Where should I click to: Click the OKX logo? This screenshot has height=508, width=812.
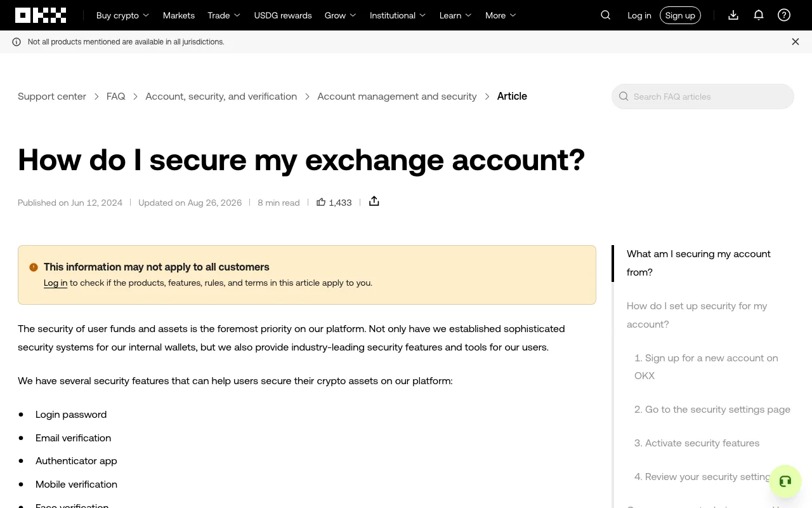click(x=41, y=15)
